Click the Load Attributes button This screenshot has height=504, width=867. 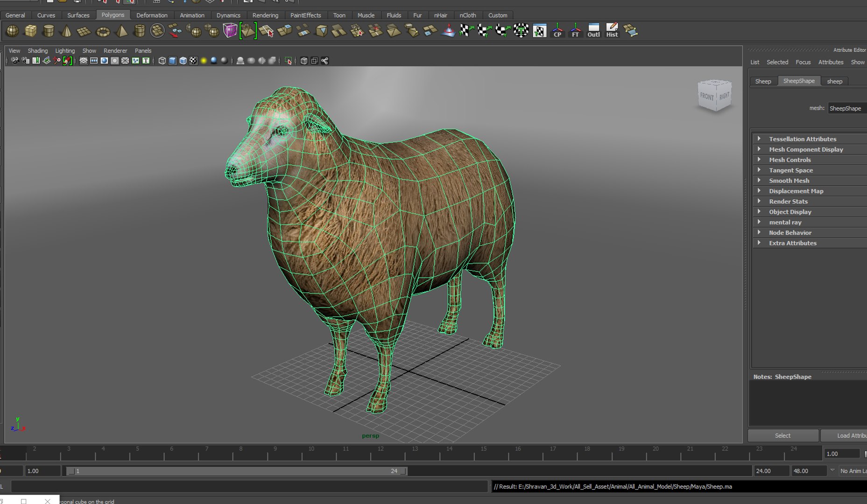pos(844,435)
